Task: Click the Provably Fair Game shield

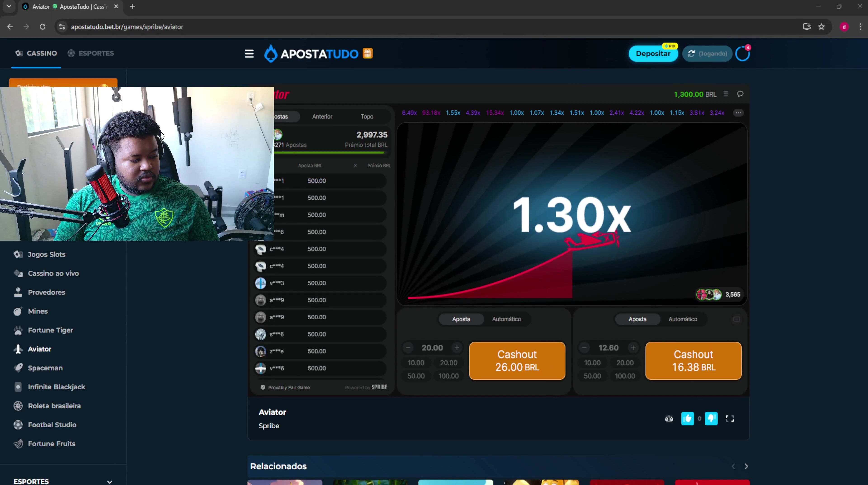Action: [263, 387]
